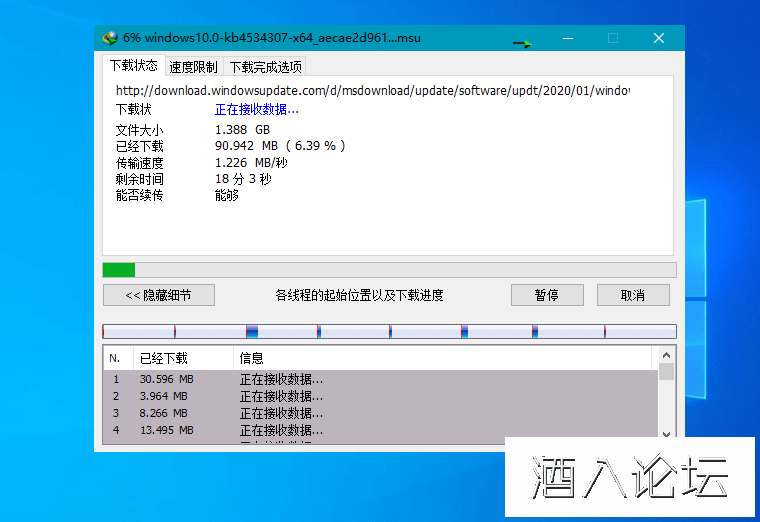The height and width of the screenshot is (522, 760).
Task: Click the thread segment progress bar
Action: point(389,331)
